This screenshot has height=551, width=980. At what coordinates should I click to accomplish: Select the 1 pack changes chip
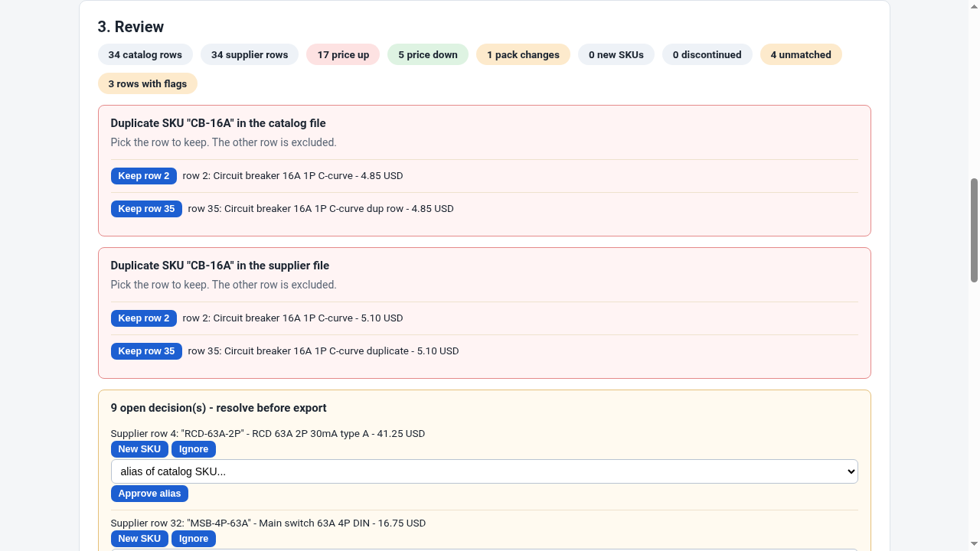point(523,54)
